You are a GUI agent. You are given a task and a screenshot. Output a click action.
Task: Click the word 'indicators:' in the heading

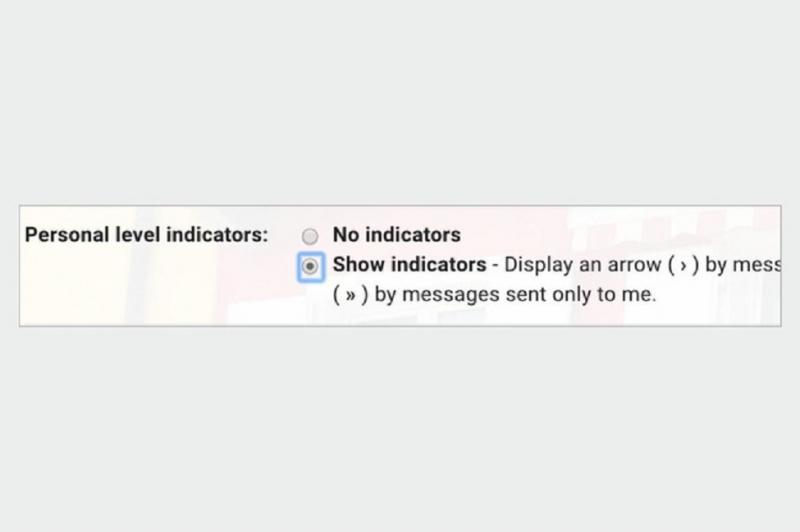(217, 235)
